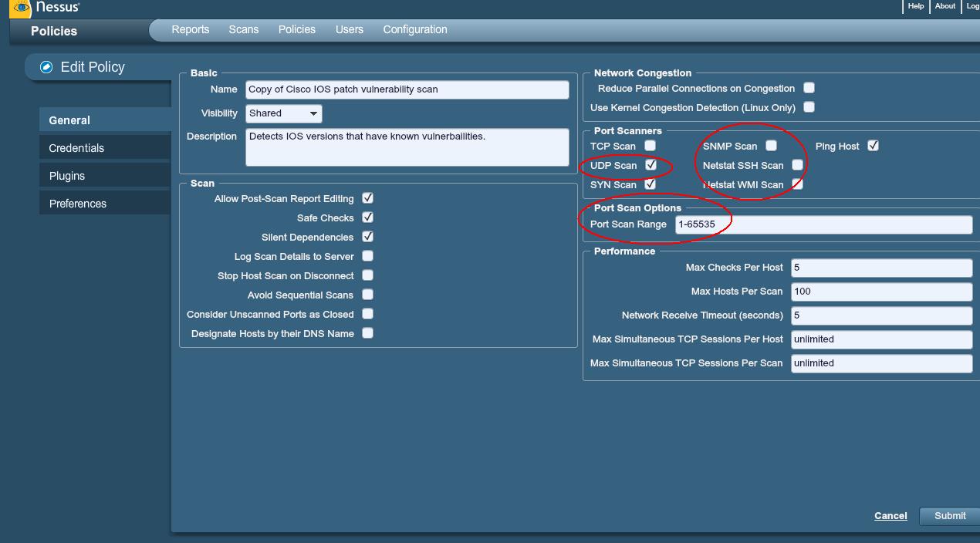Switch to the Preferences section
980x543 pixels.
[105, 204]
